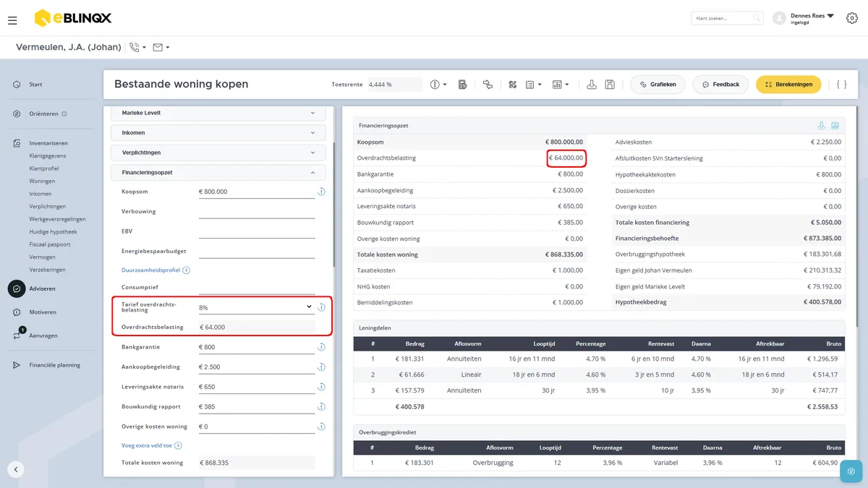
Task: Click the calculator report icon in toolbar
Action: coord(463,85)
